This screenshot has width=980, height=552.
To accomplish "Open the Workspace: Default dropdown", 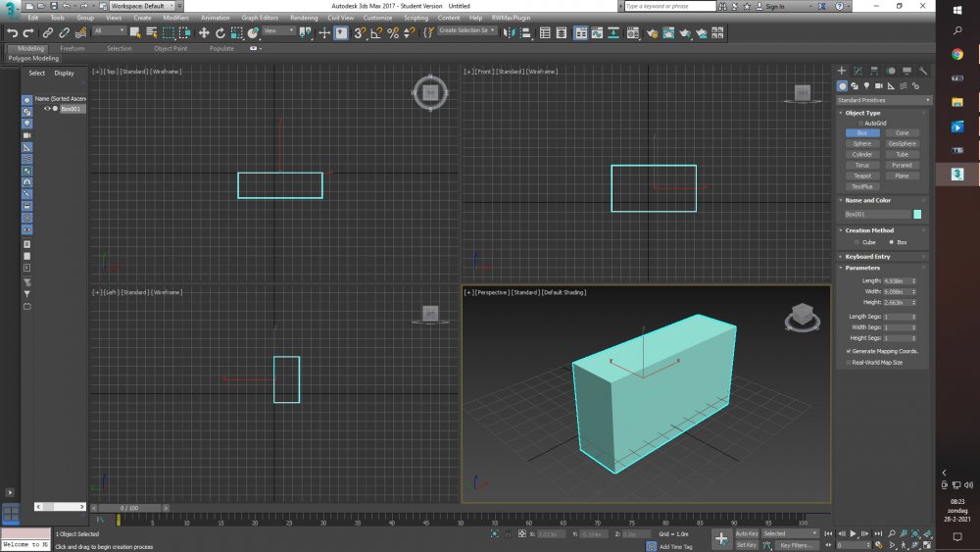I will pyautogui.click(x=140, y=6).
